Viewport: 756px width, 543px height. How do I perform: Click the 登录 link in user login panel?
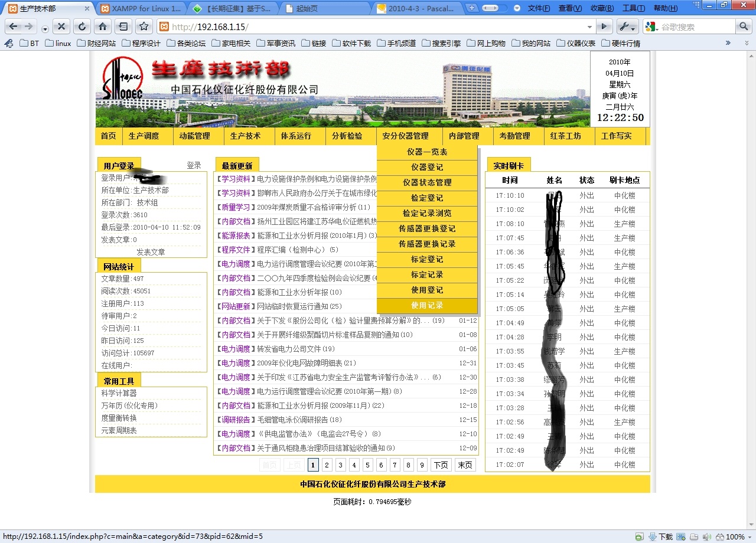pyautogui.click(x=194, y=165)
